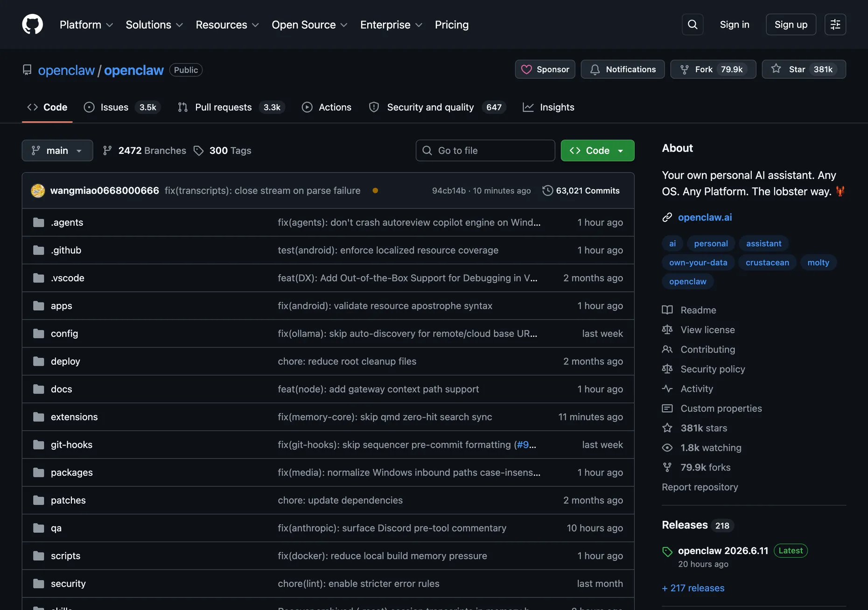
Task: Open the docs folder icon
Action: tap(39, 389)
